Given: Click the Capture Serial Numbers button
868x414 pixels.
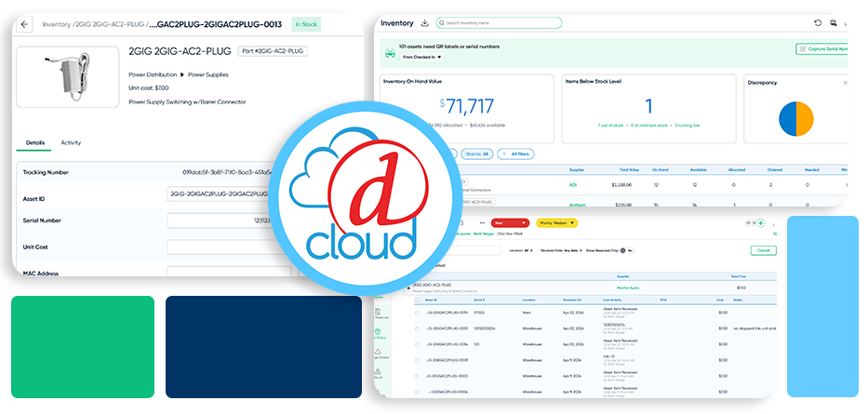Looking at the screenshot, I should pos(821,48).
